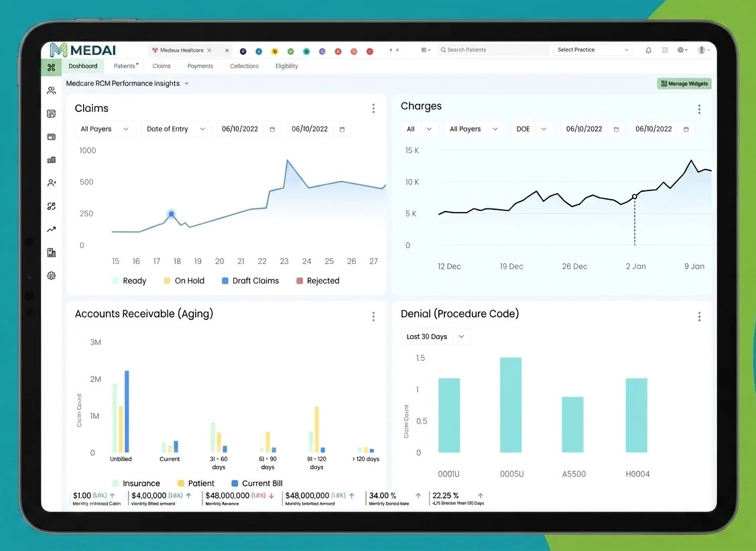The image size is (756, 551).
Task: Open Date of Entry dropdown
Action: [176, 129]
